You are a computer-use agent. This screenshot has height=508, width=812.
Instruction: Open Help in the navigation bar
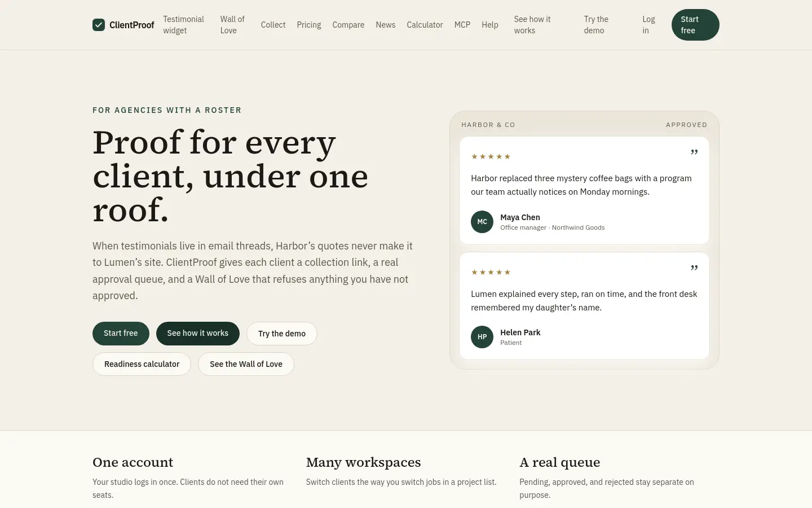(490, 25)
